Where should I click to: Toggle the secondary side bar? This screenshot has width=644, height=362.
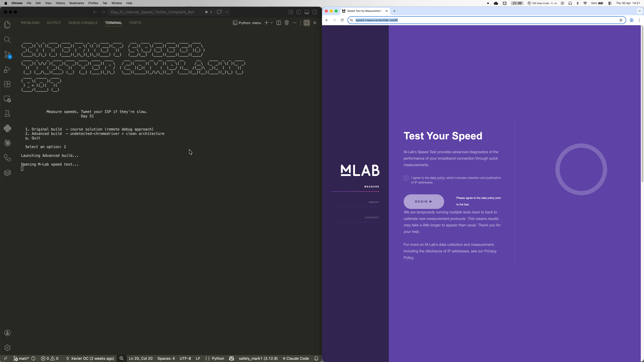[x=315, y=12]
